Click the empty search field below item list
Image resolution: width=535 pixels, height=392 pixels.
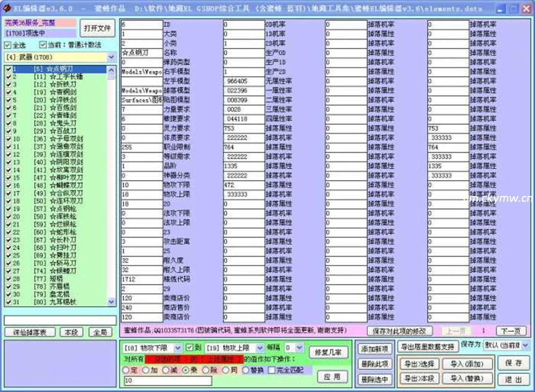[x=60, y=320]
